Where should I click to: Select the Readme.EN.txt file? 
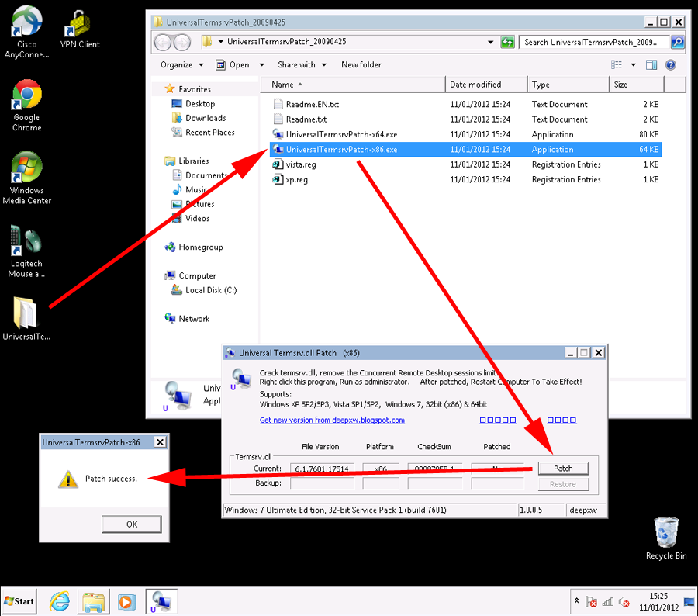tap(465, 104)
